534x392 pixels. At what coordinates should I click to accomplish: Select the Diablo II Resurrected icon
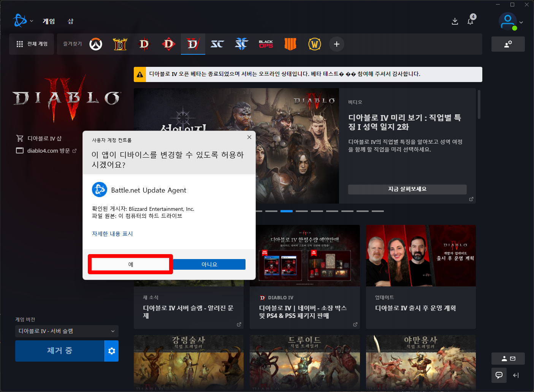[x=120, y=44]
